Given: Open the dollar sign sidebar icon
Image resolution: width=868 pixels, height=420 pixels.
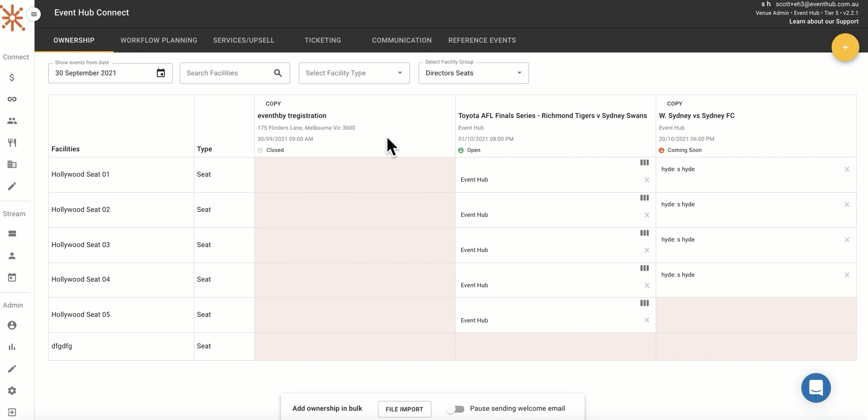Looking at the screenshot, I should 12,78.
